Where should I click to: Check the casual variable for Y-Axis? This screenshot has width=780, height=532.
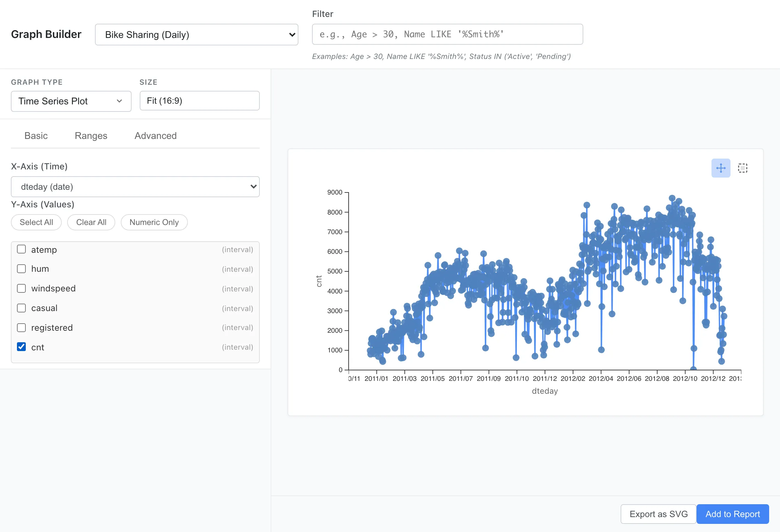(21, 308)
